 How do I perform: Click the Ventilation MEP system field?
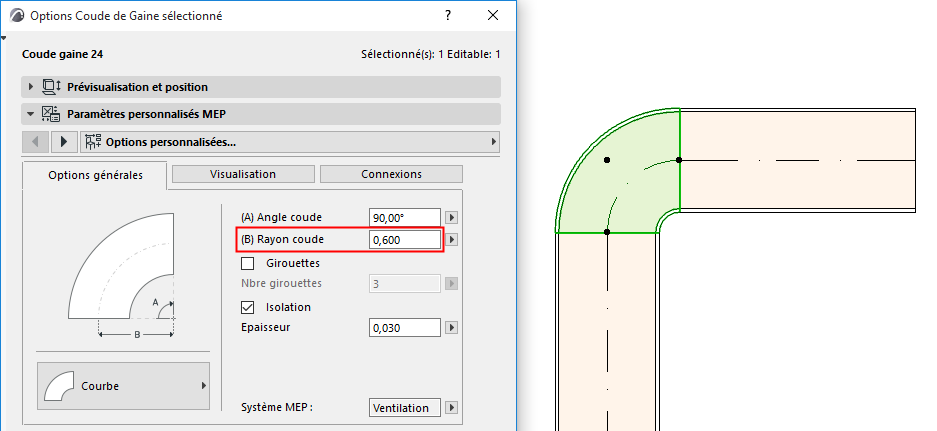[405, 408]
